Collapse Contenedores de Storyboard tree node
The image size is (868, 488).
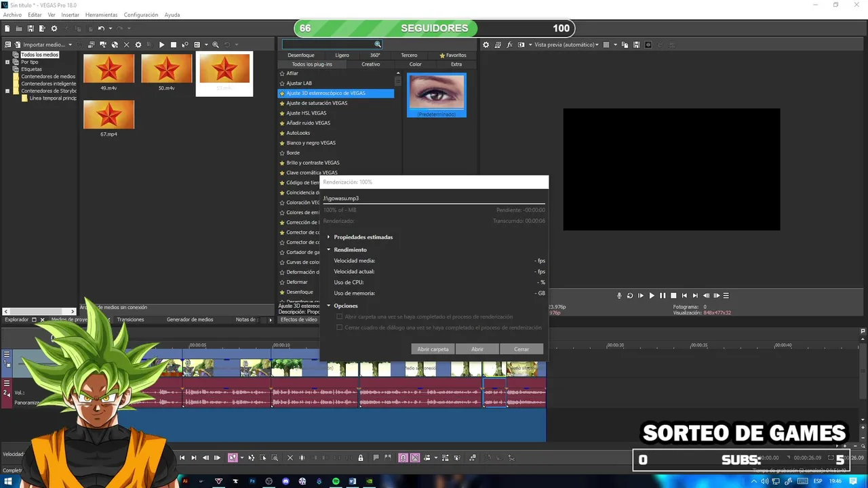(7, 91)
